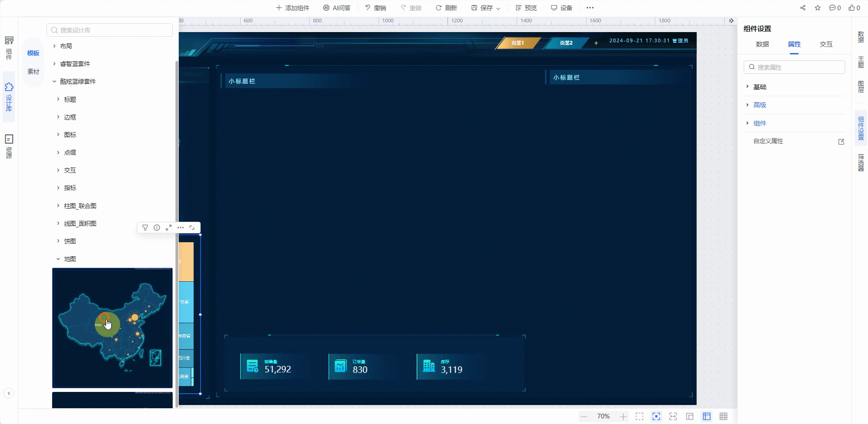Click the favorite star icon

(818, 8)
